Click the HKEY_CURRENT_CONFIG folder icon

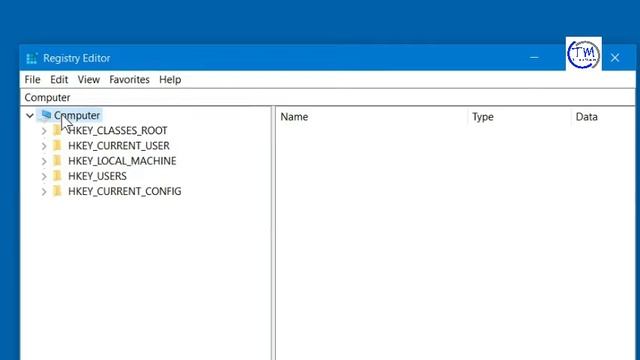click(58, 191)
